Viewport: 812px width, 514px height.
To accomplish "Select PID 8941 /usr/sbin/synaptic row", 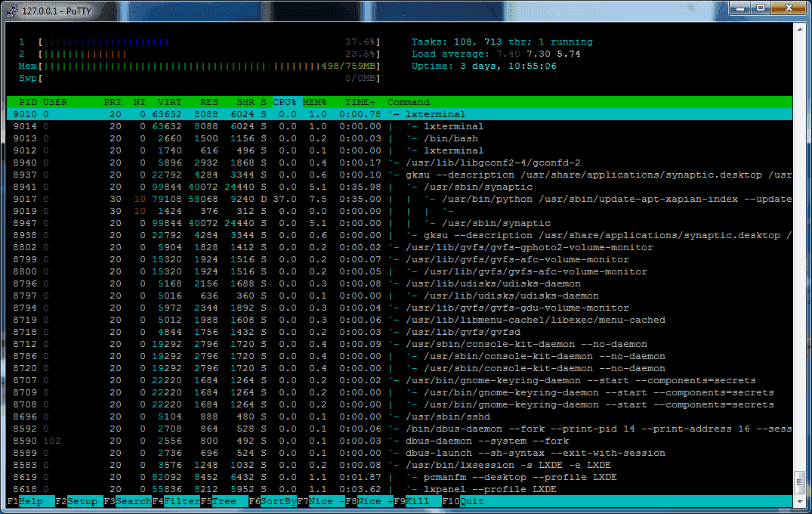I will click(400, 187).
